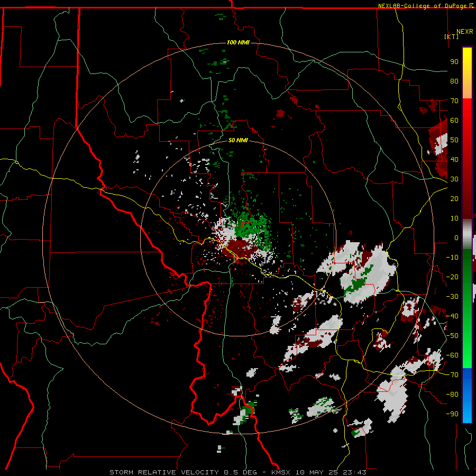Click the 70 value on velocity scale
Screen dimensions: 476x476
coord(454,101)
